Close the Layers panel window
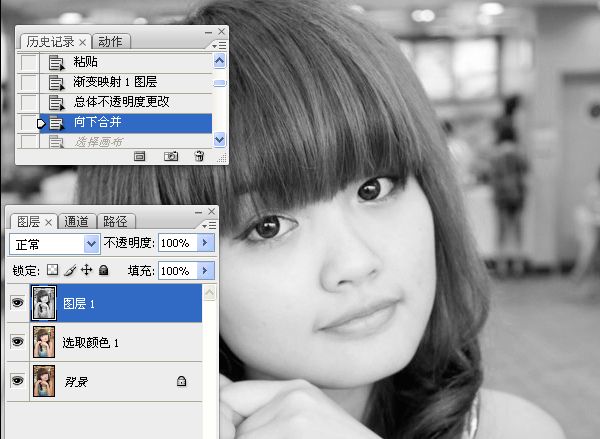This screenshot has height=439, width=600. pyautogui.click(x=212, y=211)
